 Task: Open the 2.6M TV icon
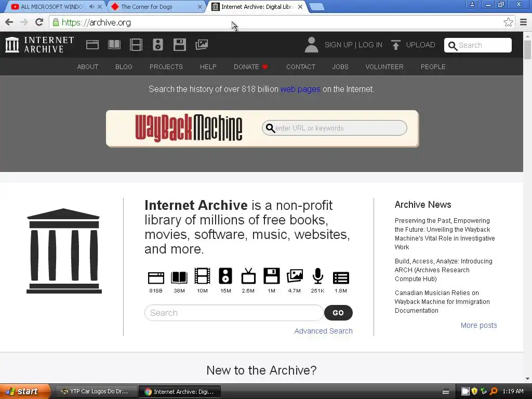click(x=248, y=276)
